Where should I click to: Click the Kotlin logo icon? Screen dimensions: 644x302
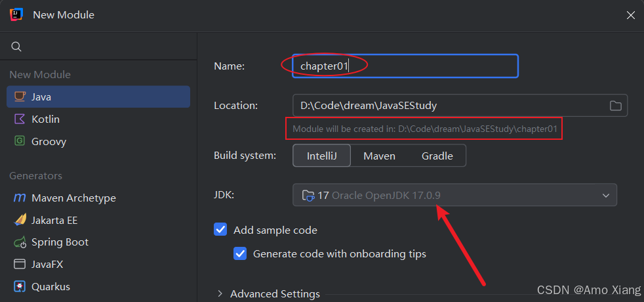point(20,119)
